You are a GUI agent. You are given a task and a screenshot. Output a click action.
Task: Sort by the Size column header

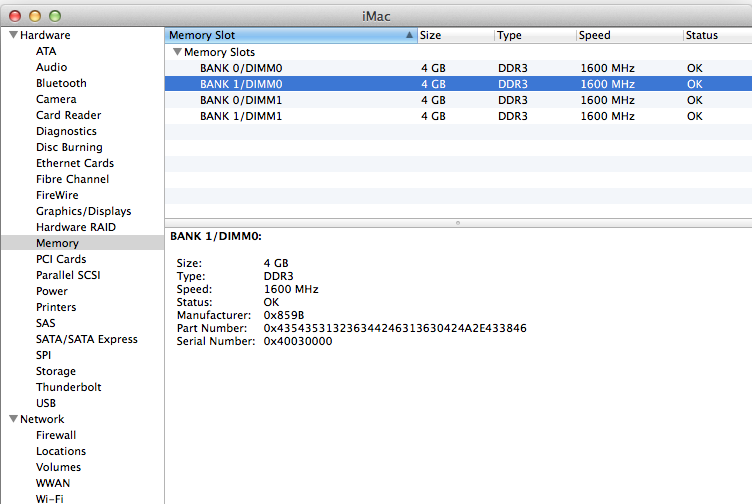[456, 35]
